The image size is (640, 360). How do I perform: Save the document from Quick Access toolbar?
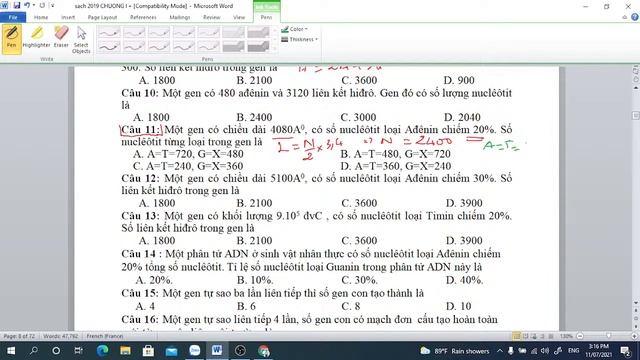point(17,5)
